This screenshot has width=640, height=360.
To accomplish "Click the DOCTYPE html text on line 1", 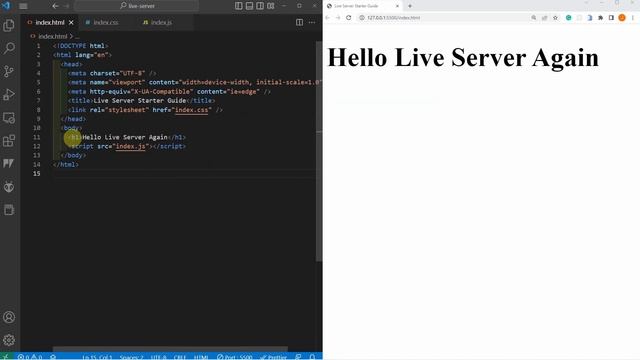I will [82, 46].
